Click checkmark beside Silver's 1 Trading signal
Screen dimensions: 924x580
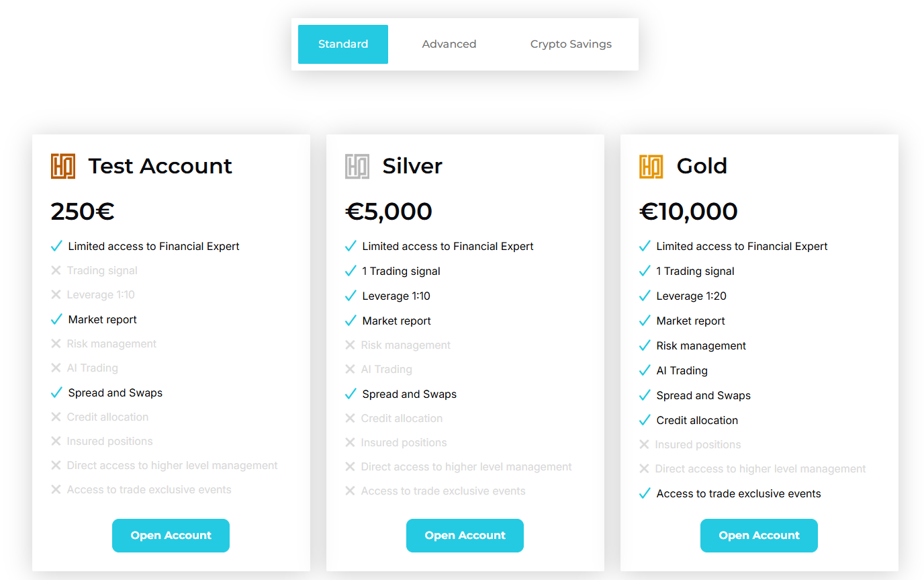tap(351, 271)
